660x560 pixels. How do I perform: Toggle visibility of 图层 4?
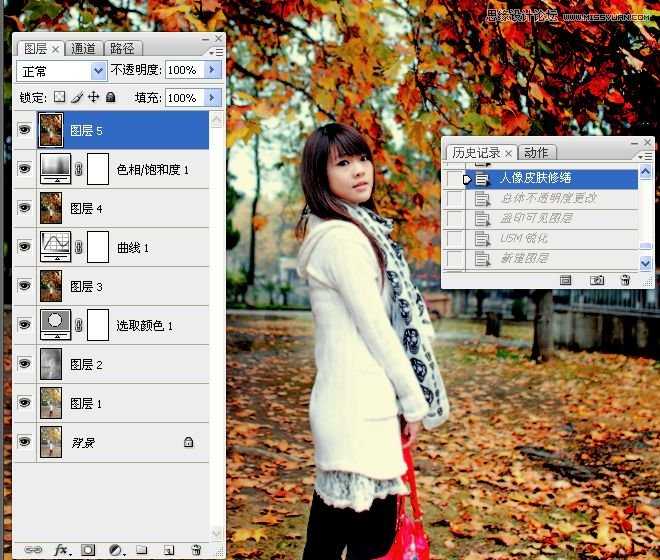tap(24, 208)
